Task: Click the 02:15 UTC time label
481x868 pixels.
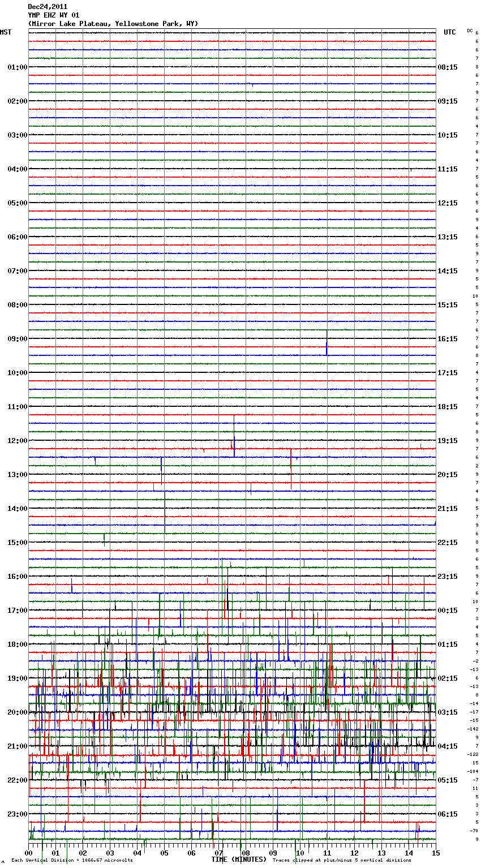Action: [448, 678]
